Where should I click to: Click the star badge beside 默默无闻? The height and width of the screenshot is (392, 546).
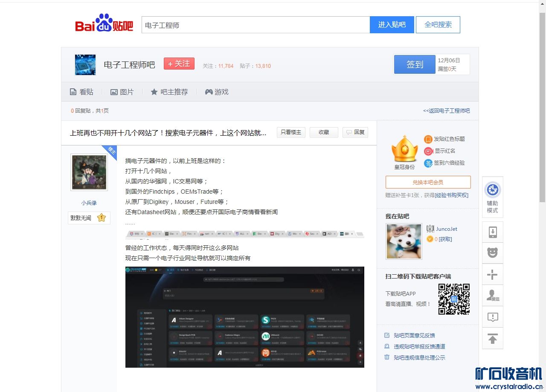point(102,218)
